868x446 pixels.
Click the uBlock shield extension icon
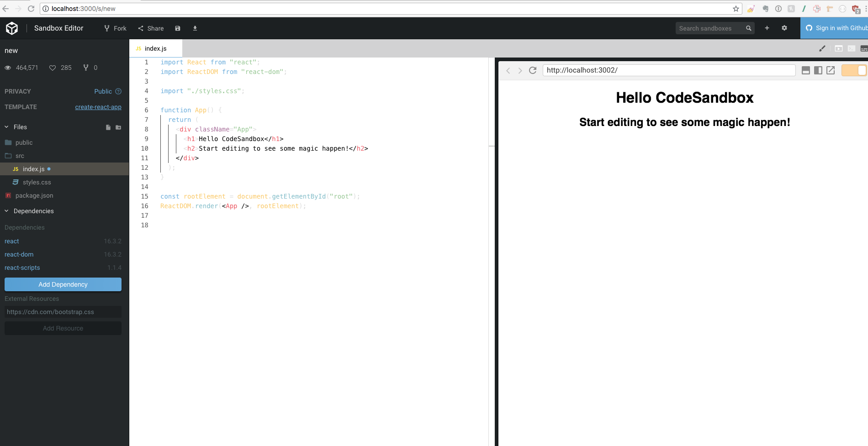(856, 9)
